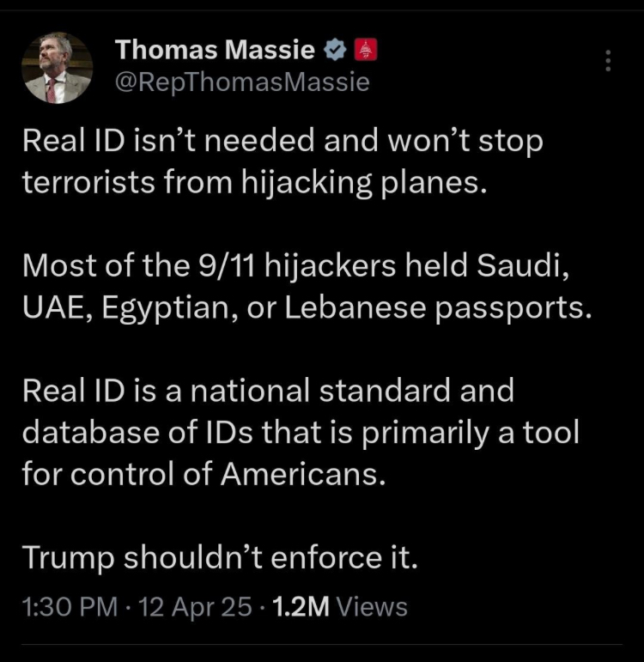Click the blue verified checkmark badge
644x662 pixels.
pos(335,50)
